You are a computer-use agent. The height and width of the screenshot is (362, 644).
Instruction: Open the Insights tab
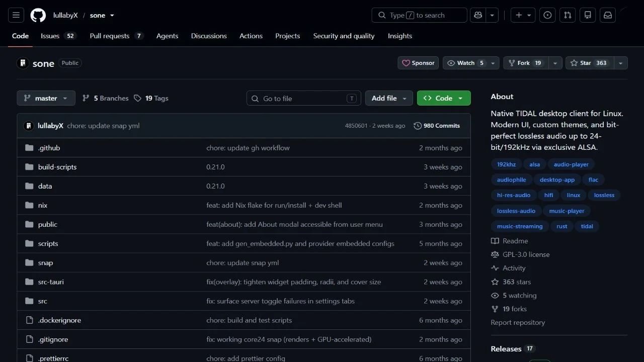coord(400,36)
